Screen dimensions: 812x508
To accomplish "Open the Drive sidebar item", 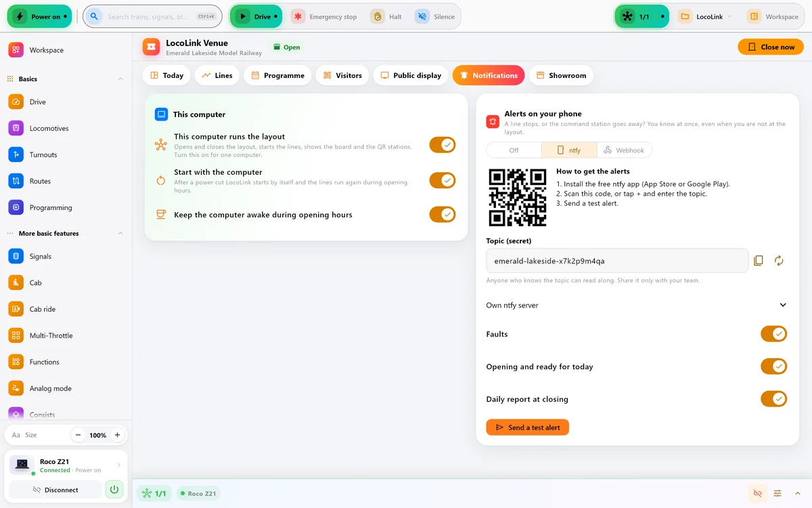I will [66, 102].
